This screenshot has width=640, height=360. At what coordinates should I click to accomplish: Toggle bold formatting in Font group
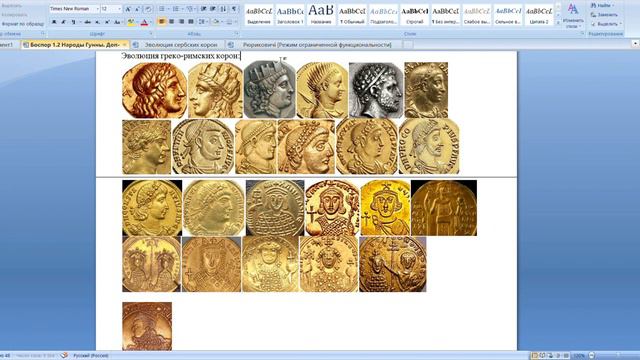coord(54,22)
